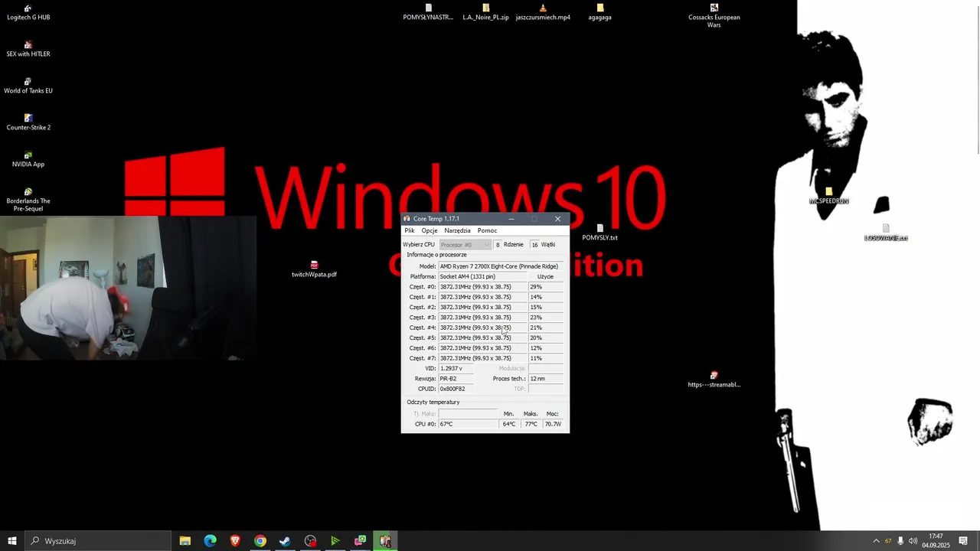
Task: Select the World of Tanks EU desktop icon
Action: click(x=28, y=86)
